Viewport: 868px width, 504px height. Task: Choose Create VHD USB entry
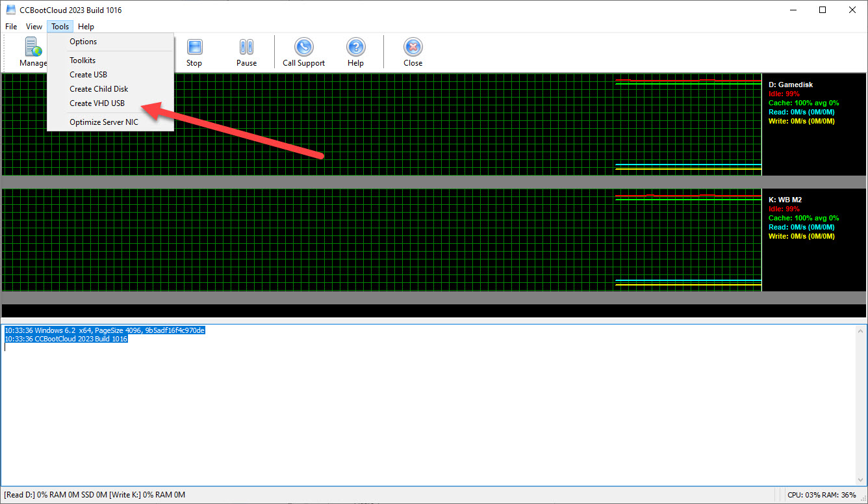pyautogui.click(x=110, y=103)
